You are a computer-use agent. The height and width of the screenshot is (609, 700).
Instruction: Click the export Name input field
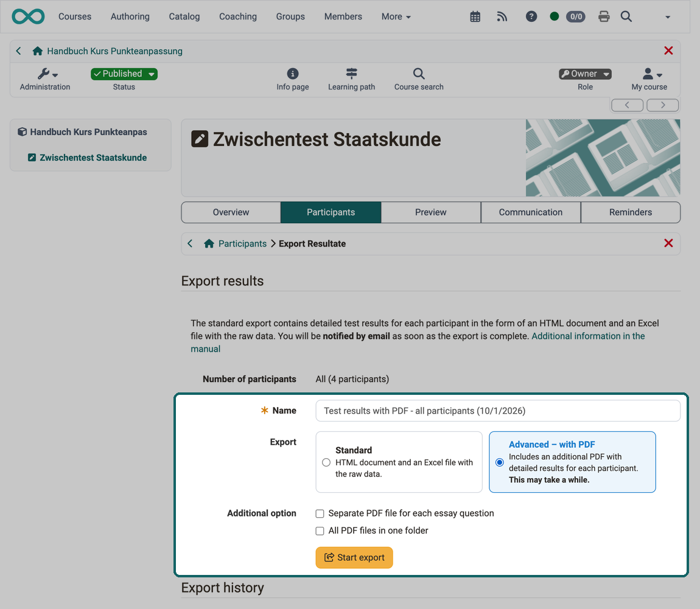[498, 411]
